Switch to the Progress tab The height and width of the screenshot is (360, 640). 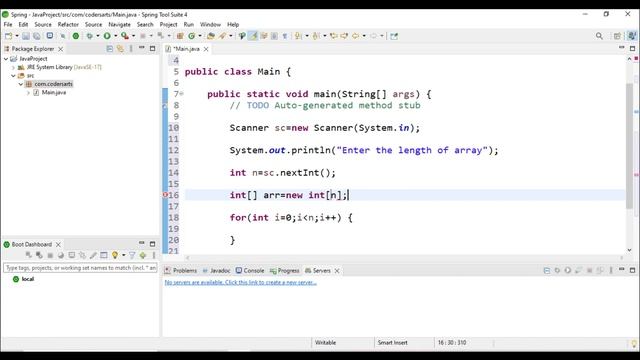coord(284,271)
